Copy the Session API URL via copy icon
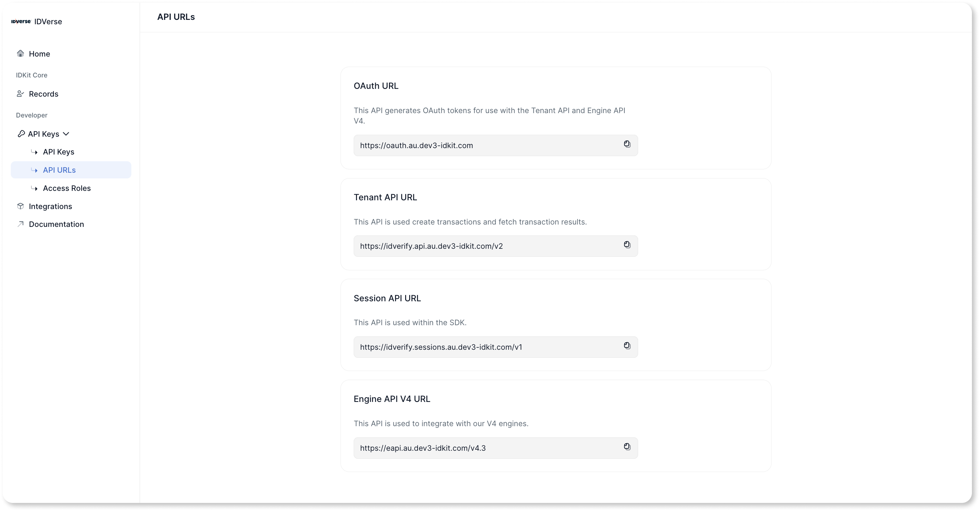This screenshot has width=980, height=511. 627,346
